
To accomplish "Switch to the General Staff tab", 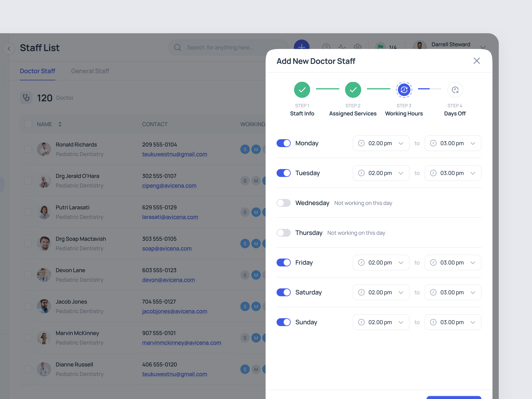I will coord(90,71).
